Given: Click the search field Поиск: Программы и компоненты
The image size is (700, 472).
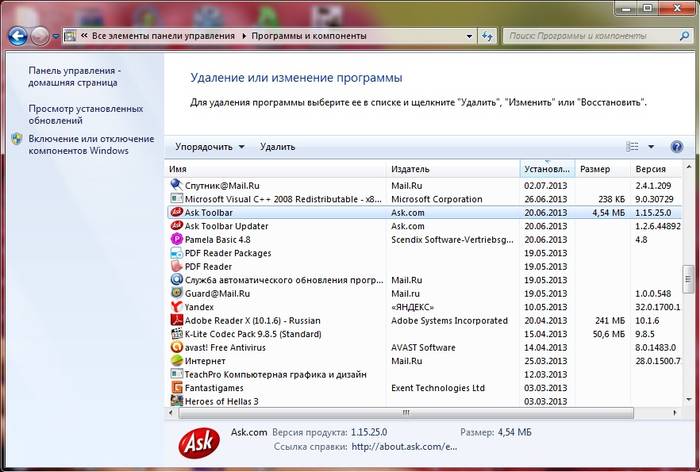Looking at the screenshot, I should click(x=585, y=36).
